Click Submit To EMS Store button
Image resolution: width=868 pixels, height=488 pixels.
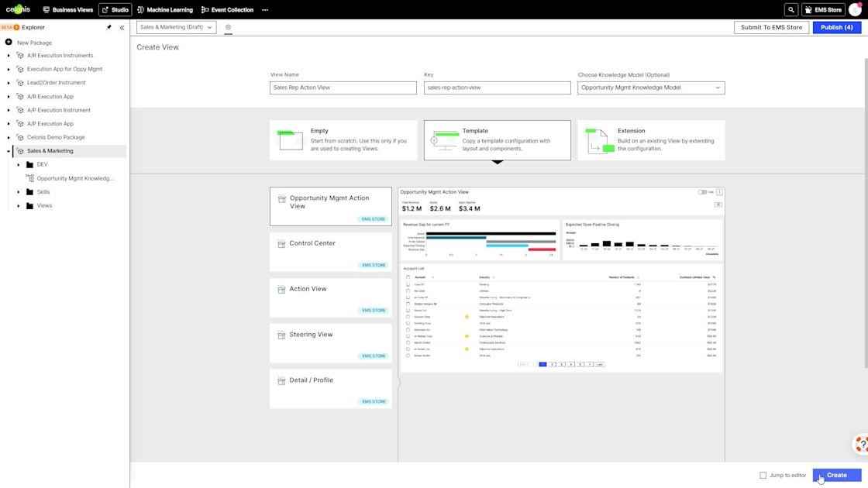[771, 27]
